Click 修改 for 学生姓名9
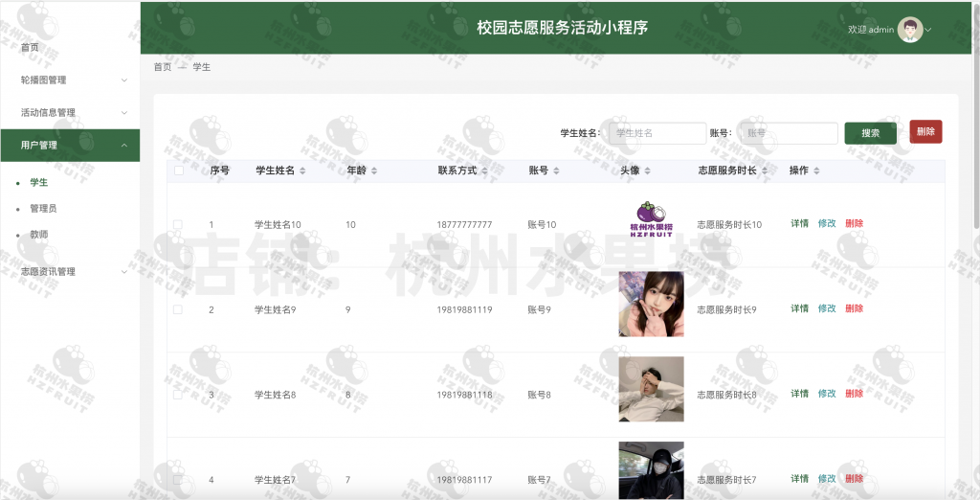The height and width of the screenshot is (500, 980). coord(827,308)
